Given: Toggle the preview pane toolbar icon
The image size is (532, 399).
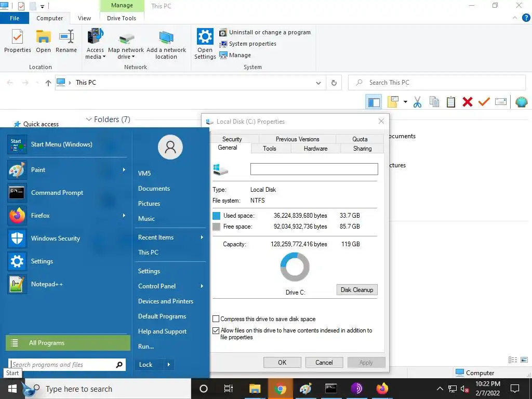Looking at the screenshot, I should click(x=374, y=102).
